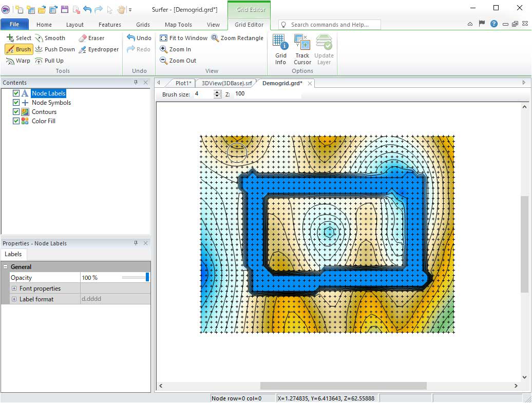532x403 pixels.
Task: Open the Map Tools ribbon tab
Action: 178,25
